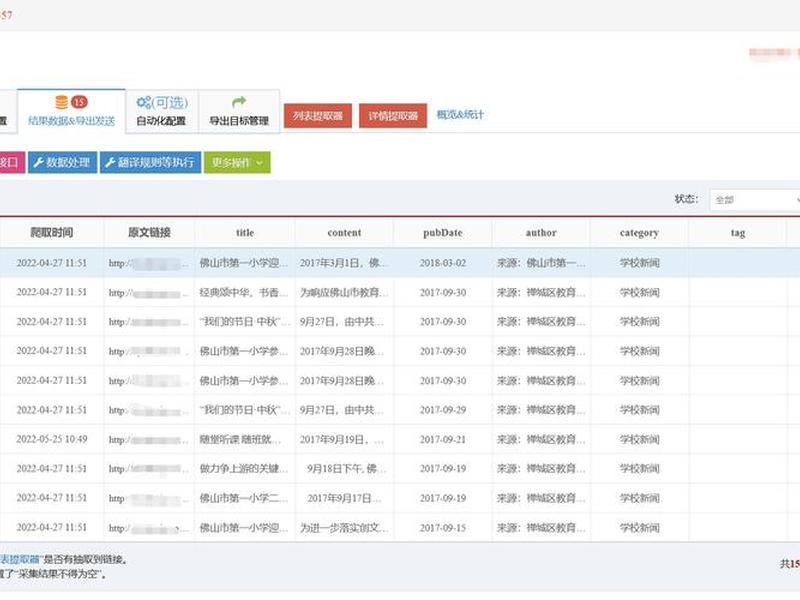Open the 自动化配置 tab
Screen dimensions: 800x600
click(x=162, y=111)
